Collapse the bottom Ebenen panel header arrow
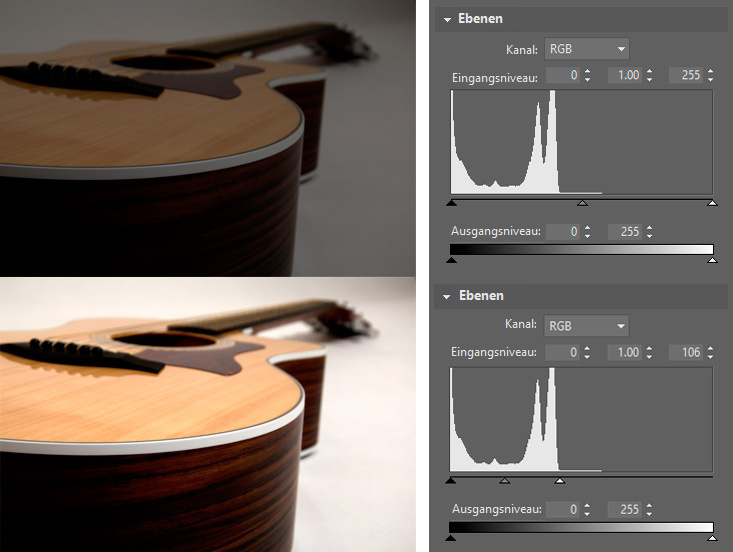Viewport: 733px width, 552px height. (x=447, y=297)
